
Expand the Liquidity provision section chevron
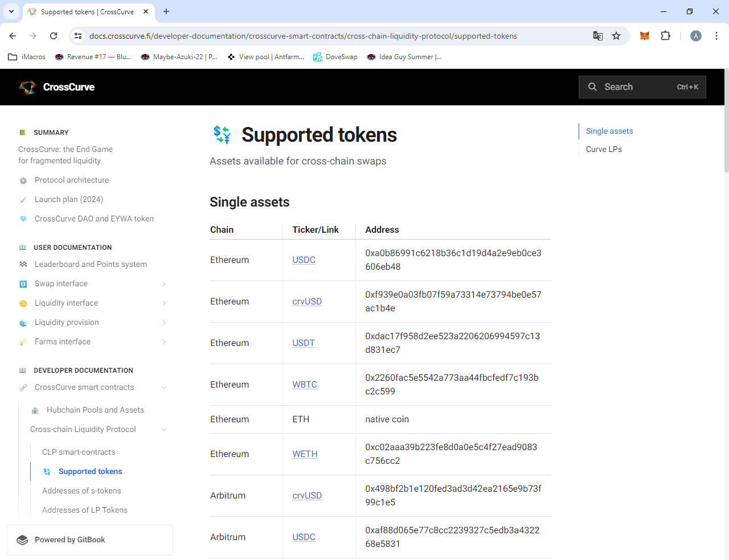coord(164,323)
